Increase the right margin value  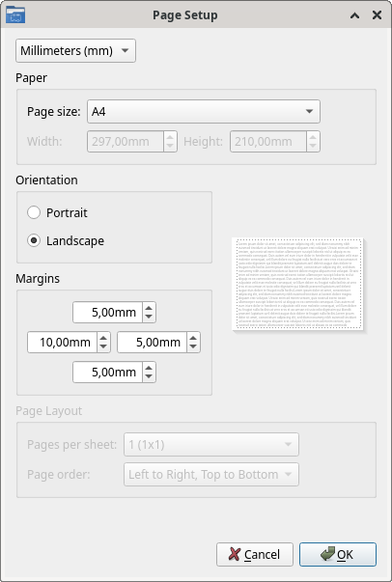click(x=193, y=338)
